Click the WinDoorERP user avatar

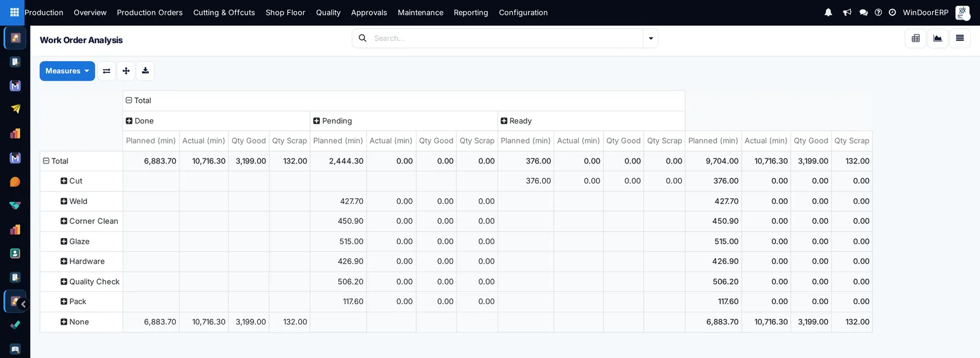[962, 12]
